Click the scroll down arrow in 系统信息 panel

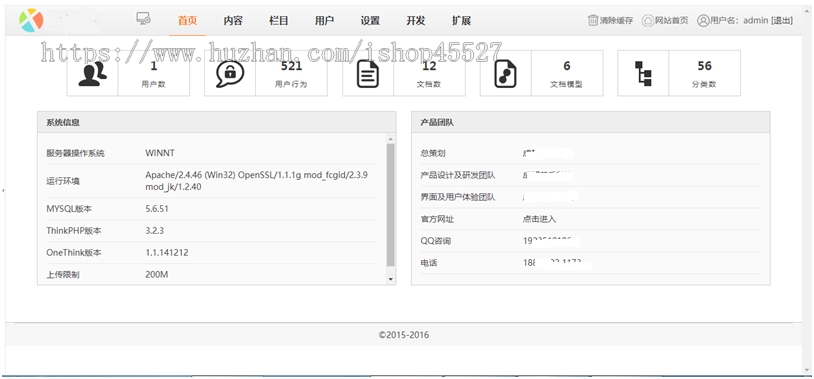pyautogui.click(x=390, y=279)
